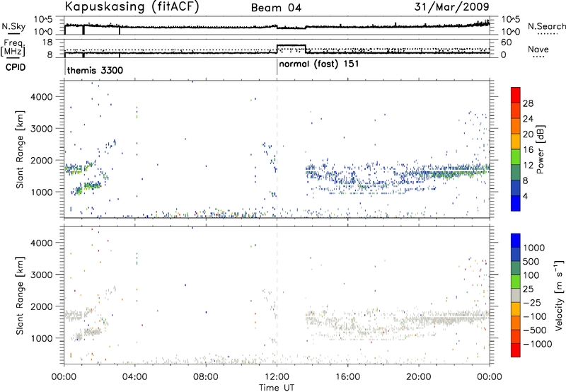Click the raised frequency step after 12:00
The image size is (566, 392).
click(x=291, y=45)
